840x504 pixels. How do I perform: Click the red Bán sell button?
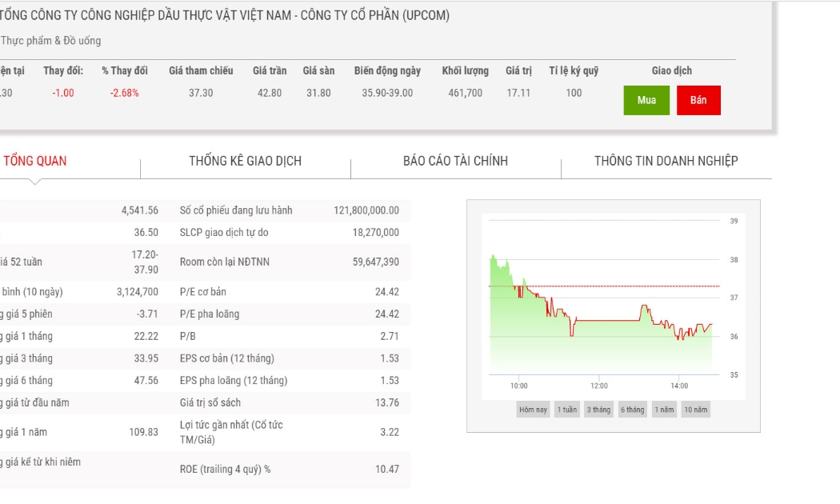[698, 100]
